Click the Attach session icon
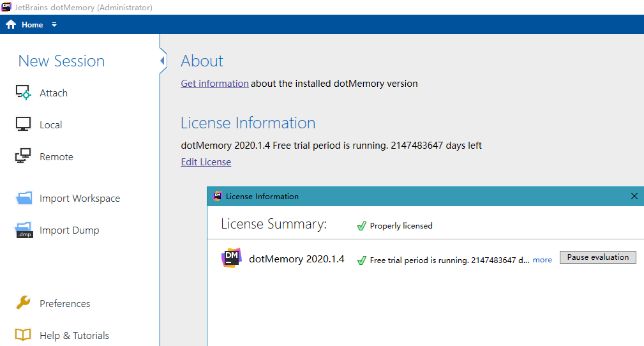The width and height of the screenshot is (644, 346). coord(23,93)
